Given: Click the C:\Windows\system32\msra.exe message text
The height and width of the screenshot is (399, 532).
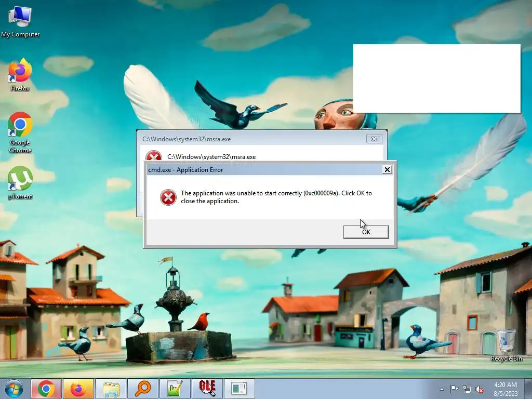Looking at the screenshot, I should [x=211, y=157].
